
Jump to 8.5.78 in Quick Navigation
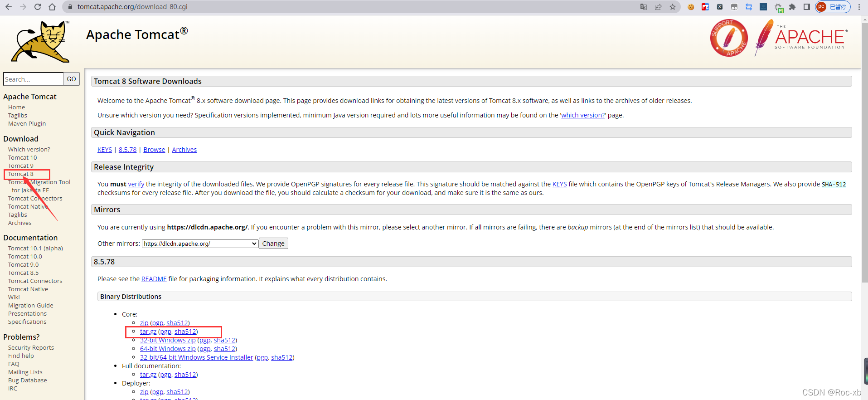[x=127, y=150]
